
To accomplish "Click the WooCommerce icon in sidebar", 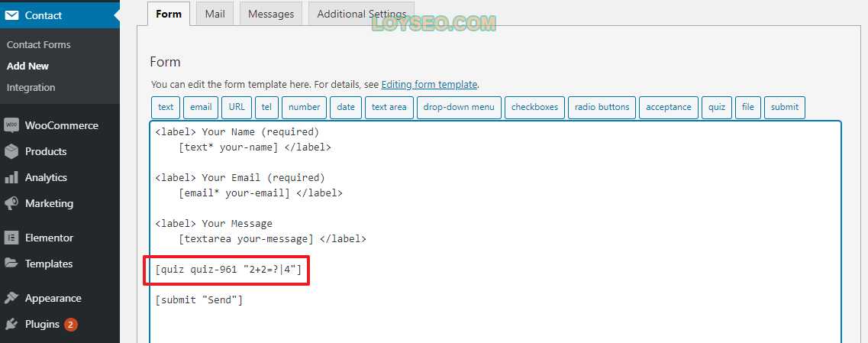I will click(11, 125).
